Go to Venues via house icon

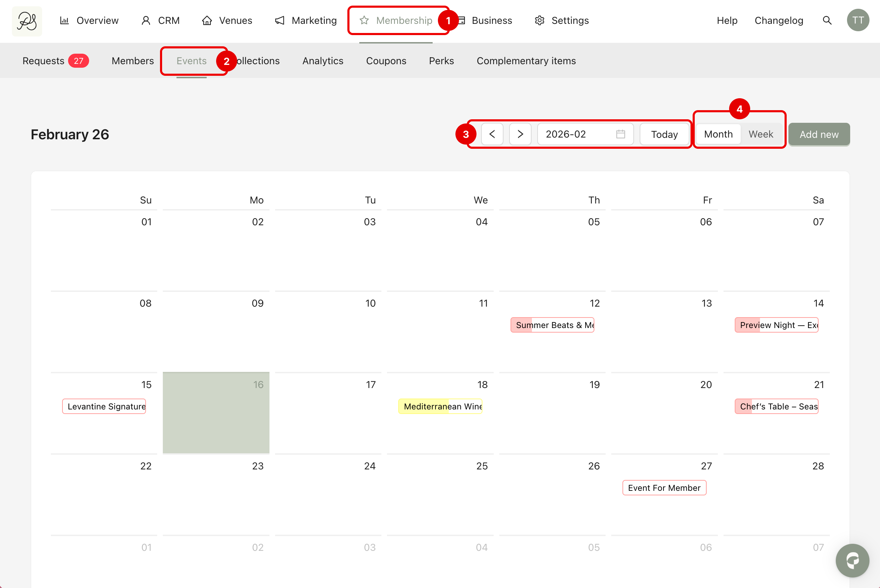pyautogui.click(x=207, y=21)
